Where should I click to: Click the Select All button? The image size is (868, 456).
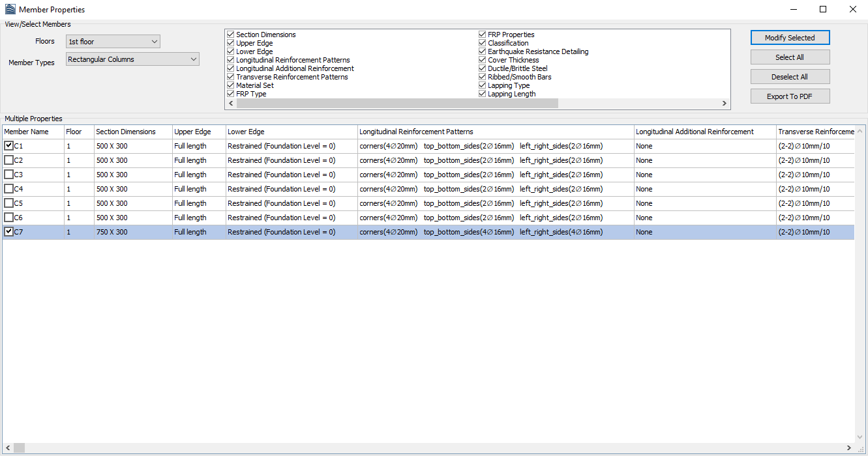point(789,57)
